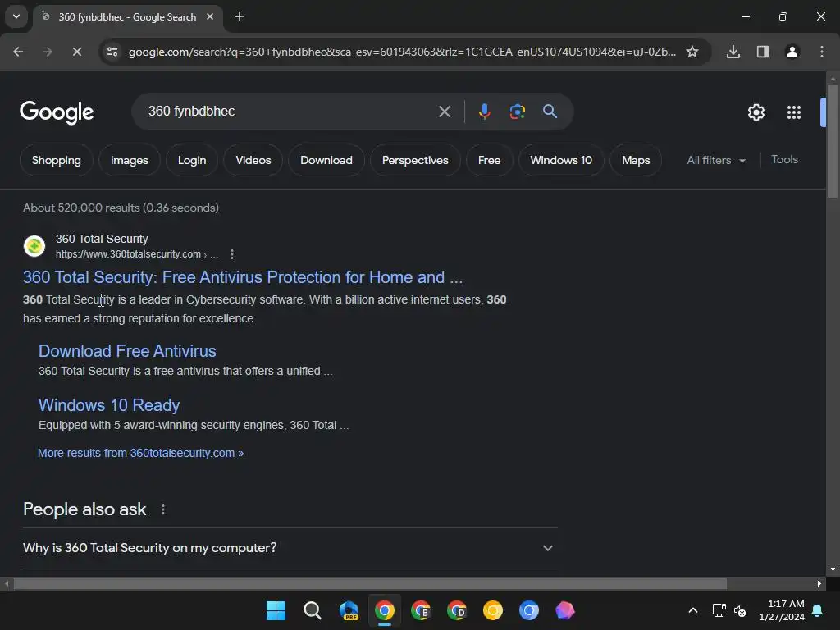Open muted volume tray icon

coord(740,610)
